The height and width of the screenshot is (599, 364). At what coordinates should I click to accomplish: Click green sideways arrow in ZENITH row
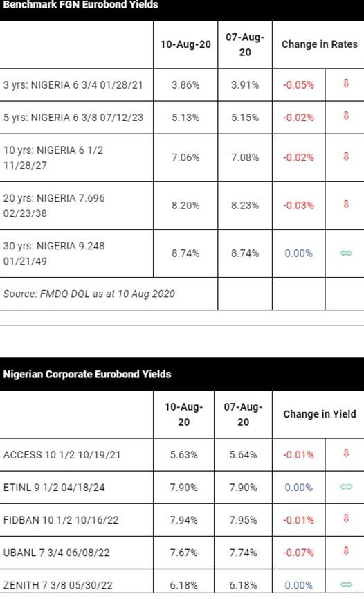(x=346, y=584)
